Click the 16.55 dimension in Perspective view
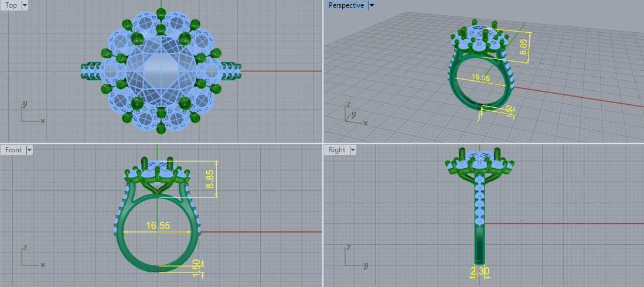This screenshot has width=644, height=287. click(481, 77)
